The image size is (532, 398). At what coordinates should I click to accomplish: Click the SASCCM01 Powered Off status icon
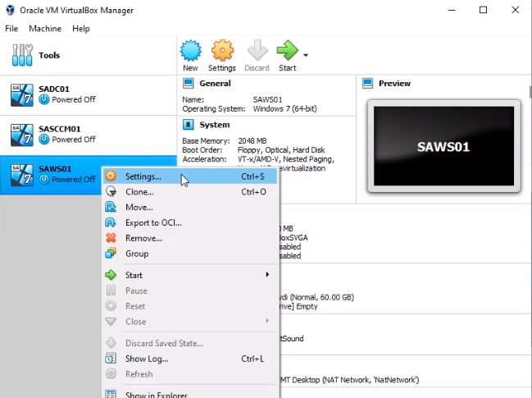coord(44,140)
